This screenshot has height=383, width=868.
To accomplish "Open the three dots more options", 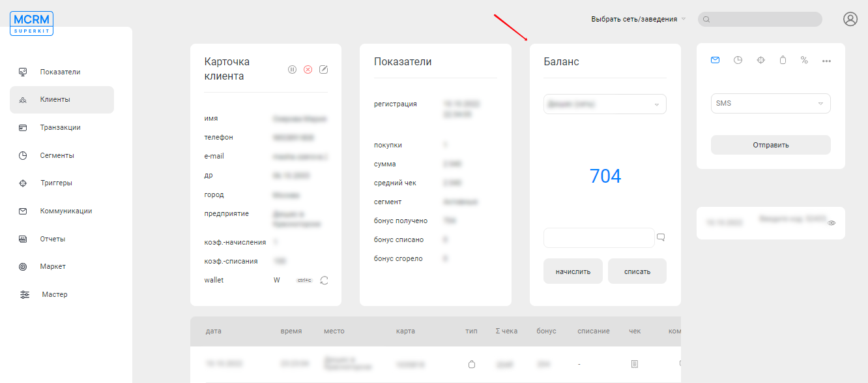I will 826,61.
